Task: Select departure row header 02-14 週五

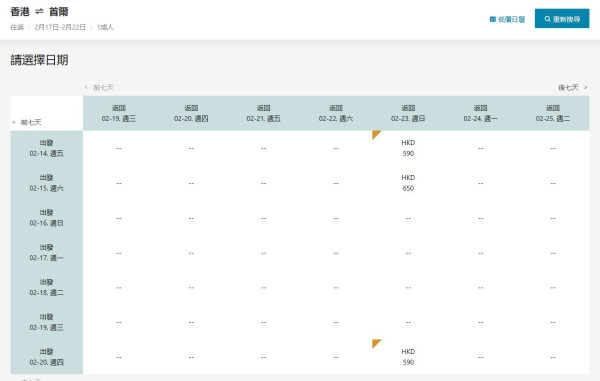Action: 47,148
